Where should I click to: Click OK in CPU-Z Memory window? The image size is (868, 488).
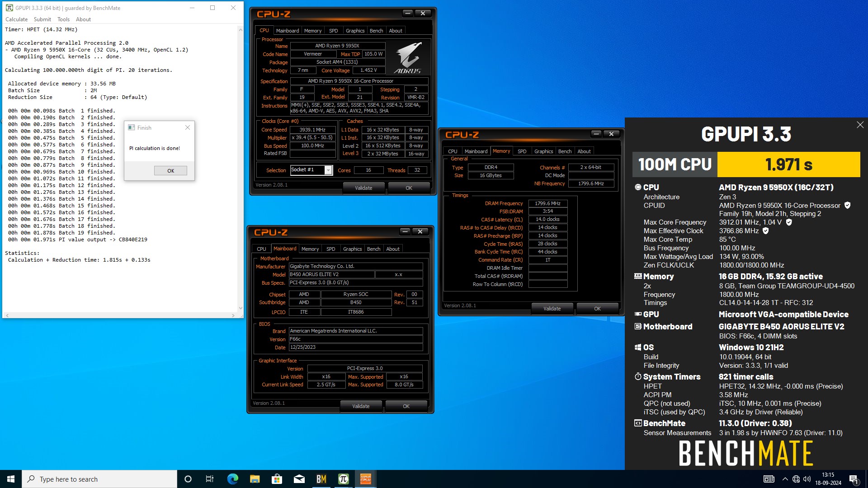tap(597, 309)
